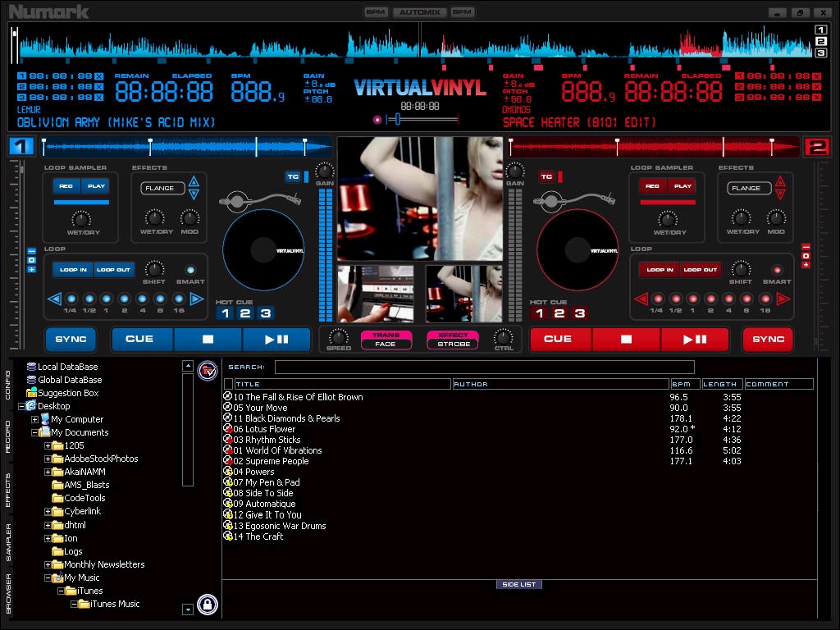Click the blue SYNC button on deck 1
Viewport: 840px width, 630px height.
tap(71, 339)
